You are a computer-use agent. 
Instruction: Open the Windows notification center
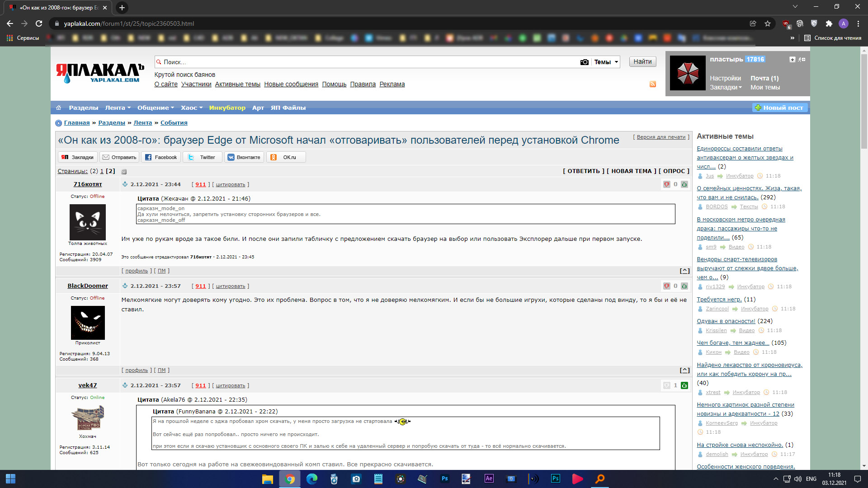pos(857,479)
